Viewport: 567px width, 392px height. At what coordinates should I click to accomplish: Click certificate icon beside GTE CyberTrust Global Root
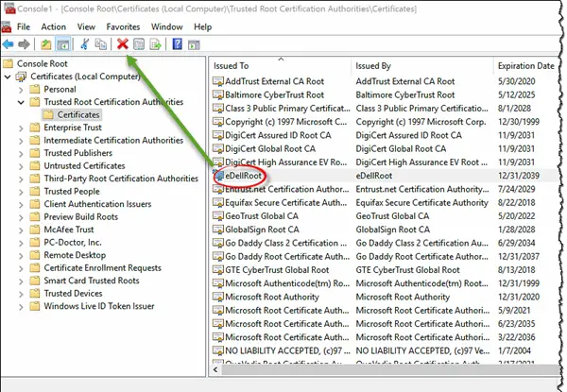[x=218, y=270]
